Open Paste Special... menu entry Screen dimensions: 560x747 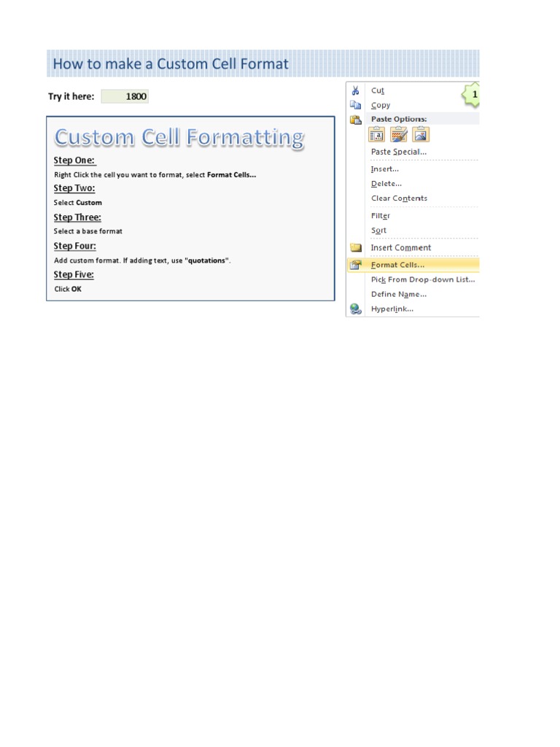point(399,152)
